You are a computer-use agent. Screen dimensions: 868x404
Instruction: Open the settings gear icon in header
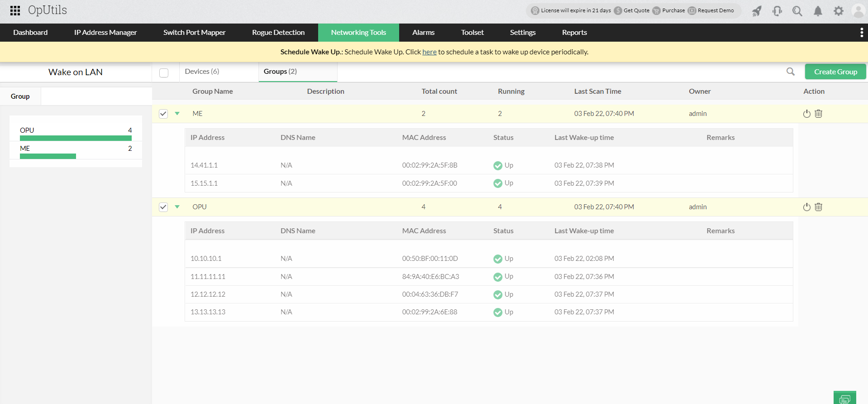[x=838, y=11]
